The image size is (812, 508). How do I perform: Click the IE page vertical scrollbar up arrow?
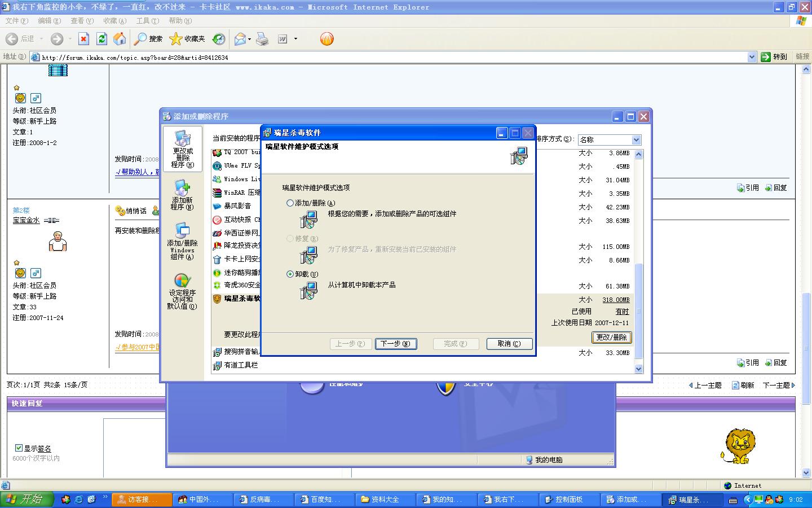(806, 69)
